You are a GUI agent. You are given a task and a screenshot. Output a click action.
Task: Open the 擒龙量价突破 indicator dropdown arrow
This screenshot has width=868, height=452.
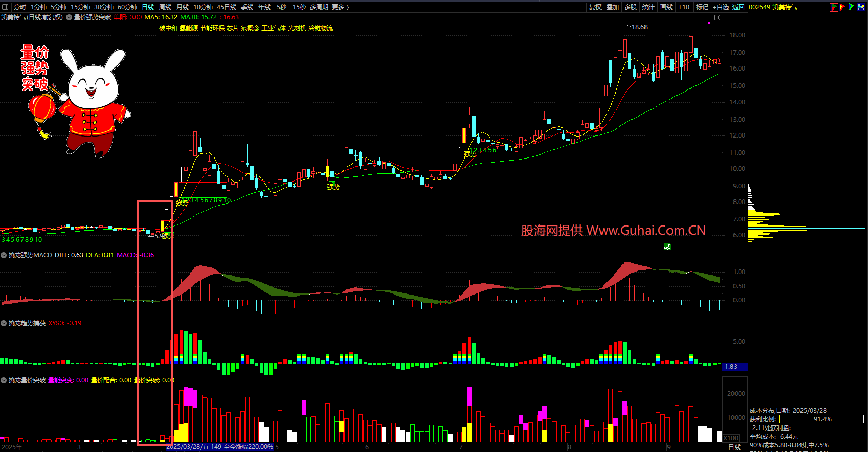click(x=4, y=380)
